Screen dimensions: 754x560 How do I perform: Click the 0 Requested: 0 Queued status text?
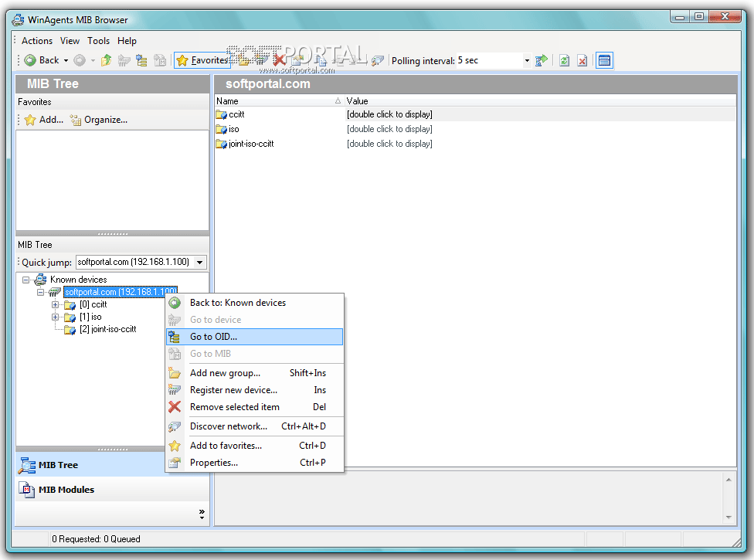tap(96, 539)
